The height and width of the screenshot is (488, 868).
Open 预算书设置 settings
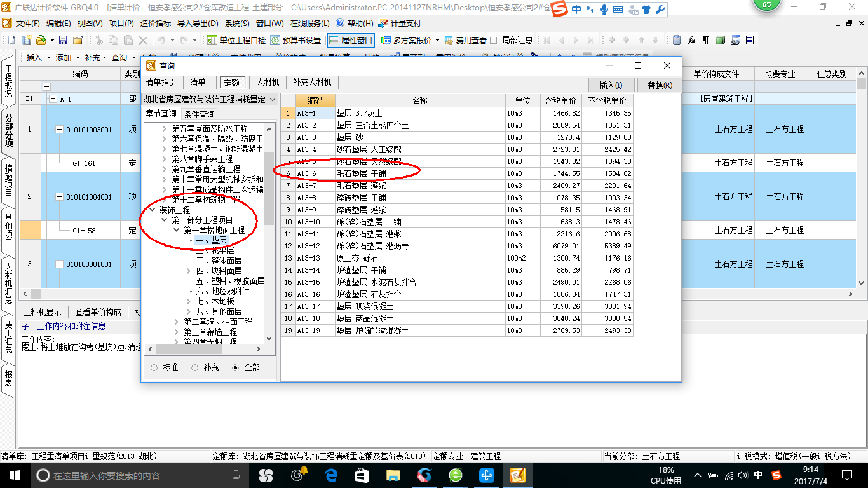pyautogui.click(x=295, y=40)
